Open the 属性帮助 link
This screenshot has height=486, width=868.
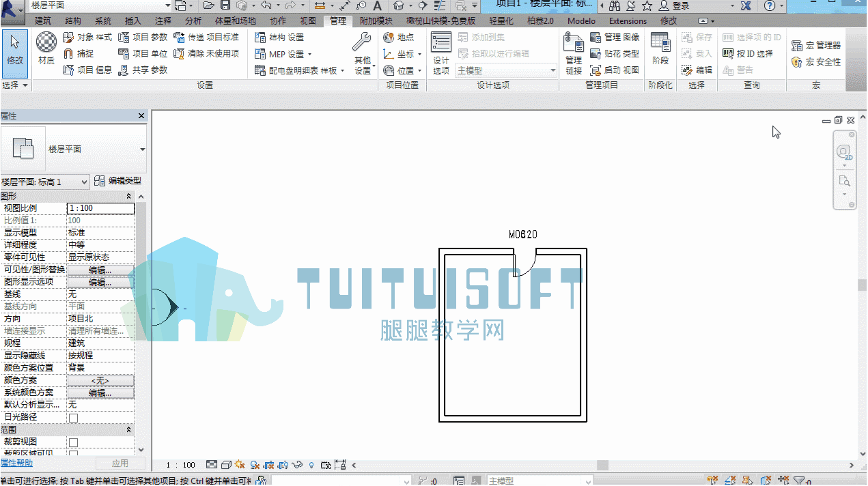16,463
